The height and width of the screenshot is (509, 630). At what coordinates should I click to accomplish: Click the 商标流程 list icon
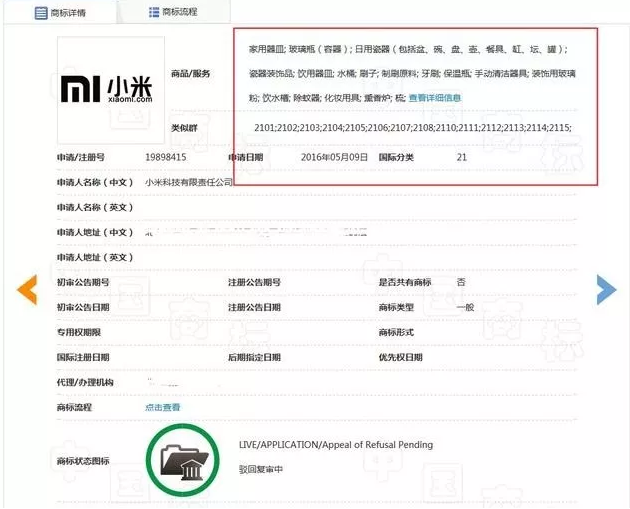click(154, 12)
